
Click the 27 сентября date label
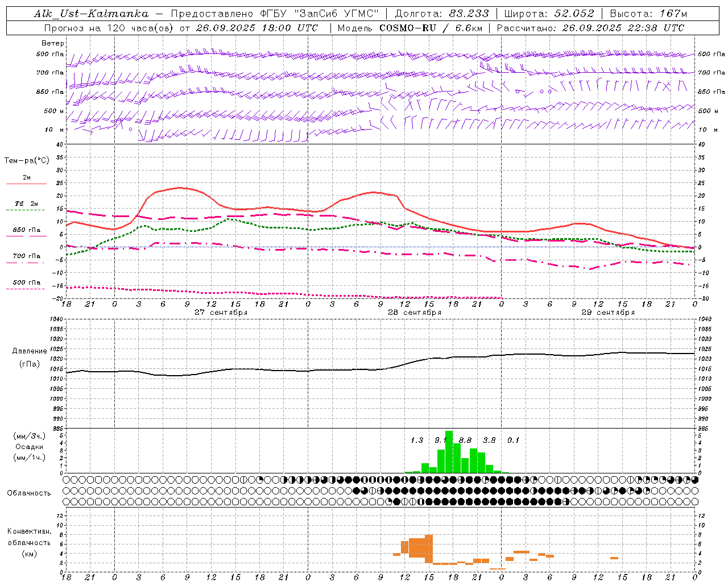click(x=221, y=313)
